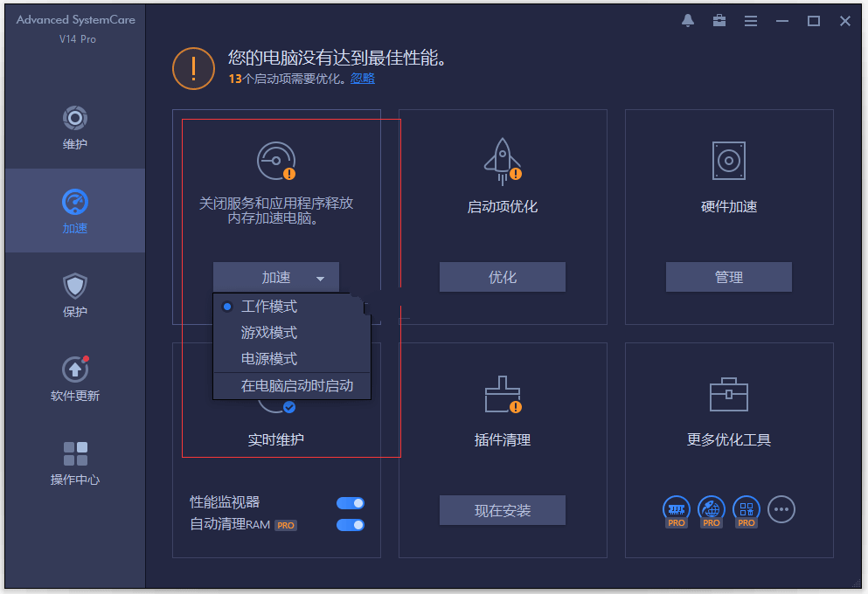Open the 维护 (Care) sidebar section
This screenshot has width=868, height=594.
(x=74, y=128)
